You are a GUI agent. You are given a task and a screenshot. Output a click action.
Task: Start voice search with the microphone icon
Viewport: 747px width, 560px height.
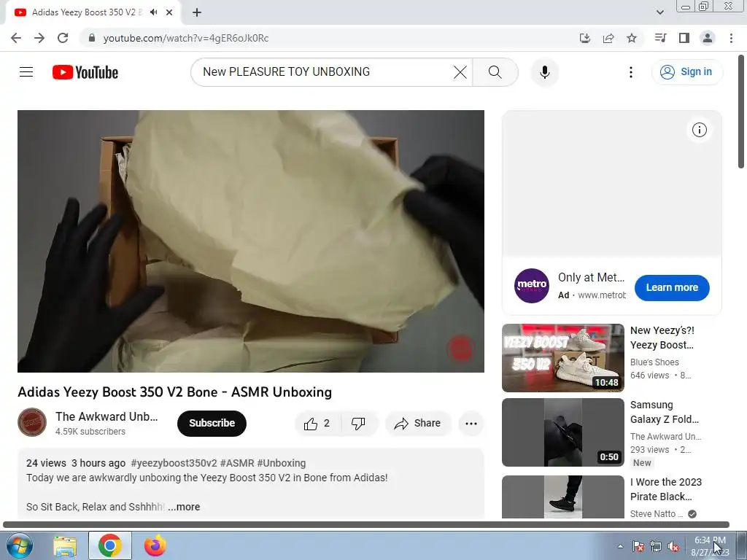click(544, 72)
